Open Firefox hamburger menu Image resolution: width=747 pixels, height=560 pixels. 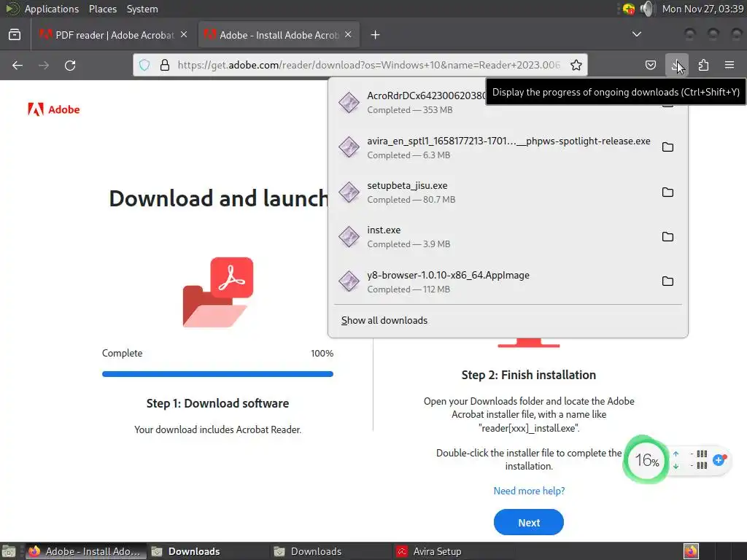pos(729,65)
